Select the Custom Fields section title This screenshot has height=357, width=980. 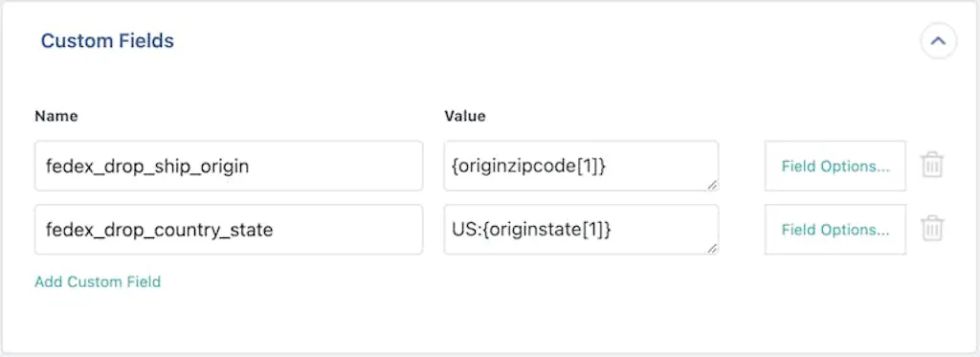[107, 41]
